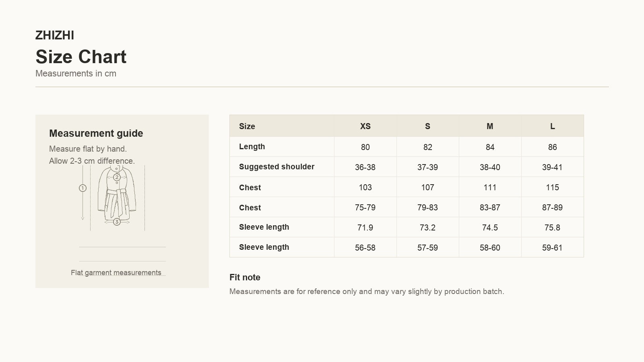Click the Fit note heading
Viewport: 644px width, 362px height.
point(245,277)
